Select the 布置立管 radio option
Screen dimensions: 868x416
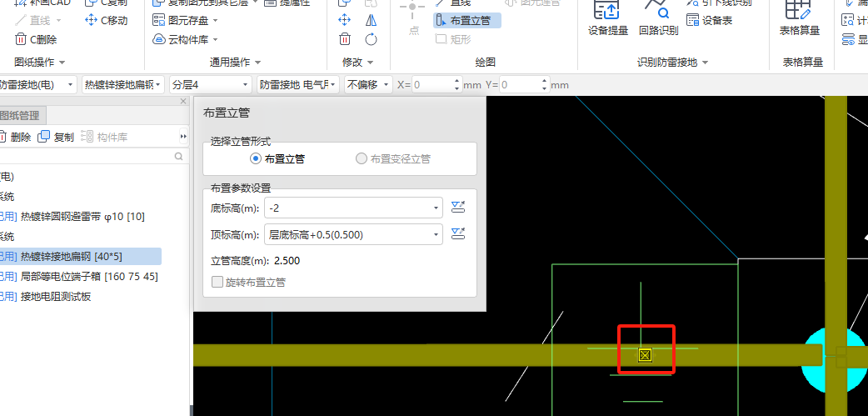(277, 159)
